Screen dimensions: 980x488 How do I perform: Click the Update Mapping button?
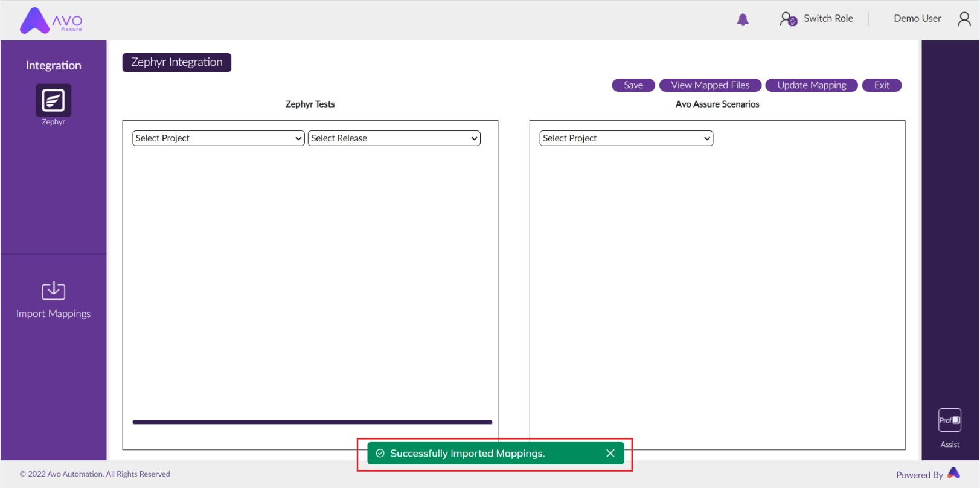tap(812, 85)
